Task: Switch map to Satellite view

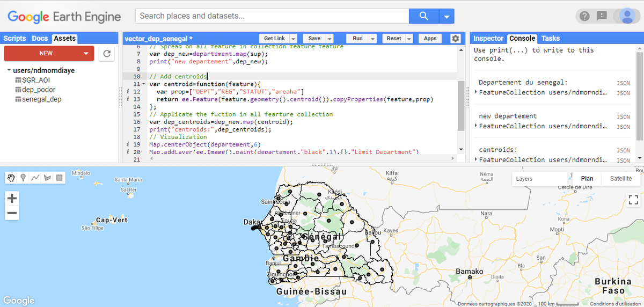Action: pyautogui.click(x=621, y=179)
